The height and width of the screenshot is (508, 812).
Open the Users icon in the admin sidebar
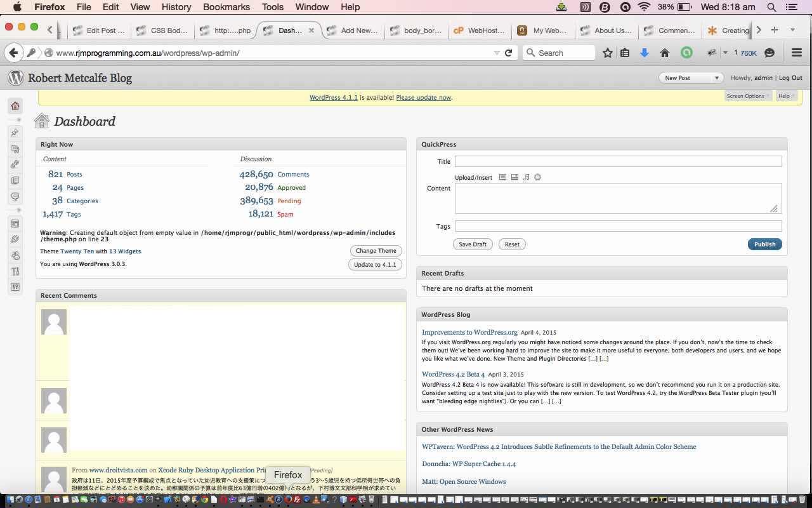coord(15,255)
